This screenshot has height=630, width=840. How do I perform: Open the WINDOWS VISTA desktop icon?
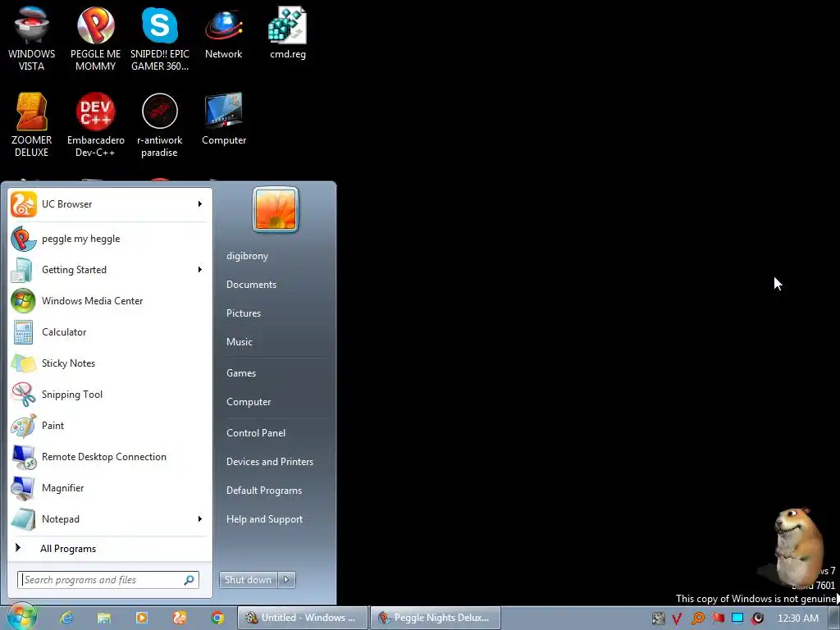pos(32,38)
